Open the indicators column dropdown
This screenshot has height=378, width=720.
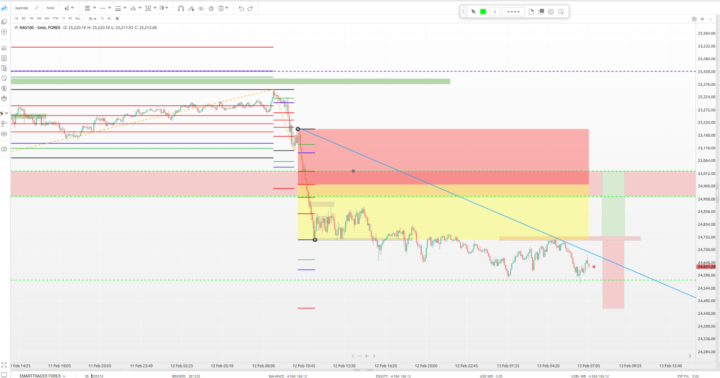163,8
